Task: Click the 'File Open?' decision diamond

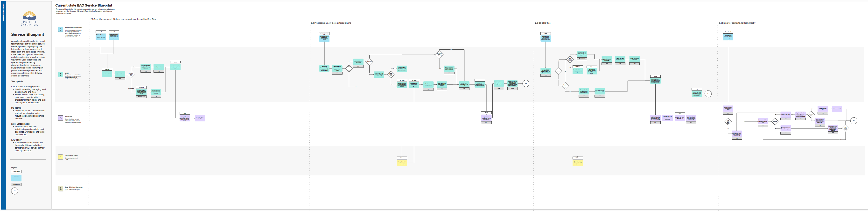Action: 369,61
